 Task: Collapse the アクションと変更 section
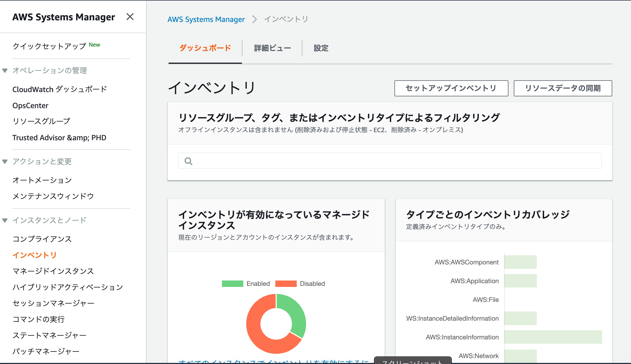[x=5, y=162]
